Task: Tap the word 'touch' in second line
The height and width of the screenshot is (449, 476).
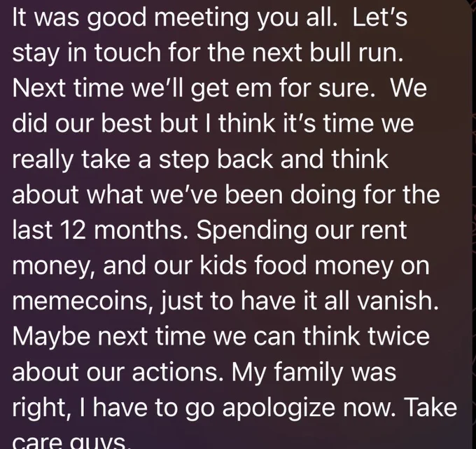Action: click(127, 53)
